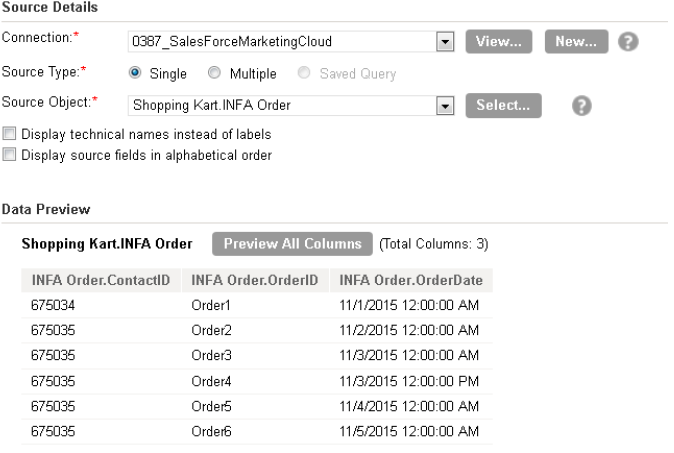Open help for the Source Object field
Image resolution: width=674 pixels, height=453 pixels.
pos(582,106)
